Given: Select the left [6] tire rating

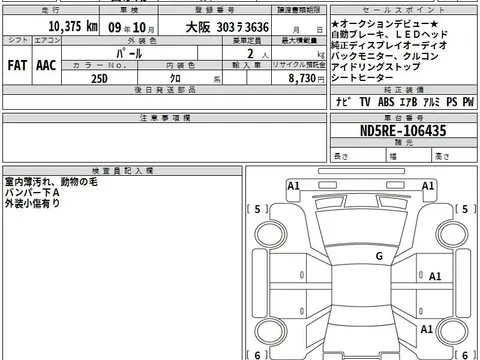Looking at the screenshot, I should point(257,355).
